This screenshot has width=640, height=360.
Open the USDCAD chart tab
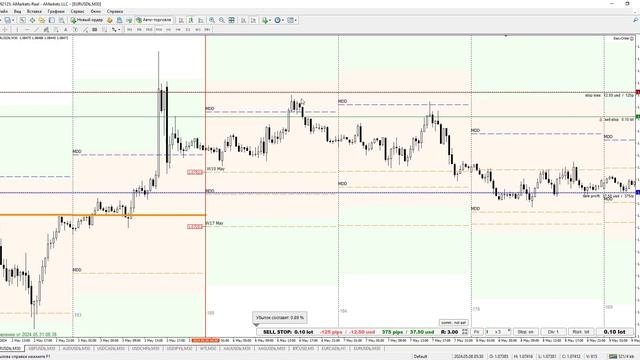(111, 349)
